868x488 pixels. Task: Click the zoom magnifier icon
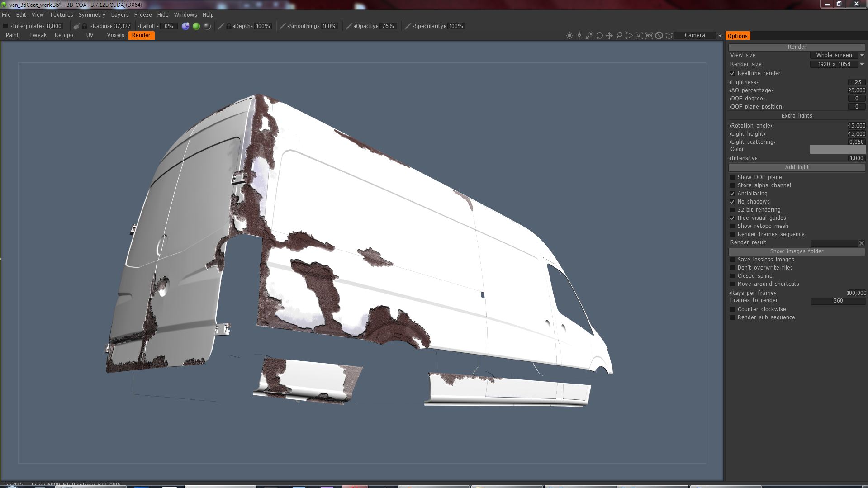tap(619, 35)
